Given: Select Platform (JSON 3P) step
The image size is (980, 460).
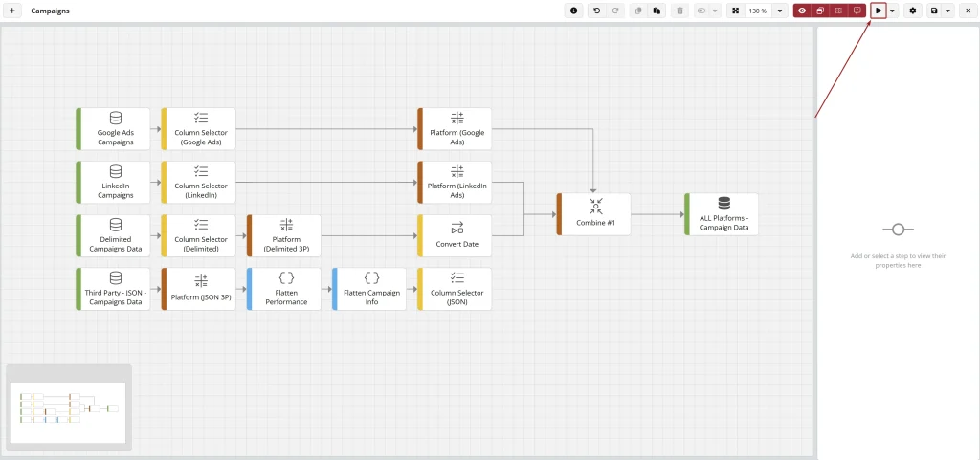Looking at the screenshot, I should [x=199, y=289].
